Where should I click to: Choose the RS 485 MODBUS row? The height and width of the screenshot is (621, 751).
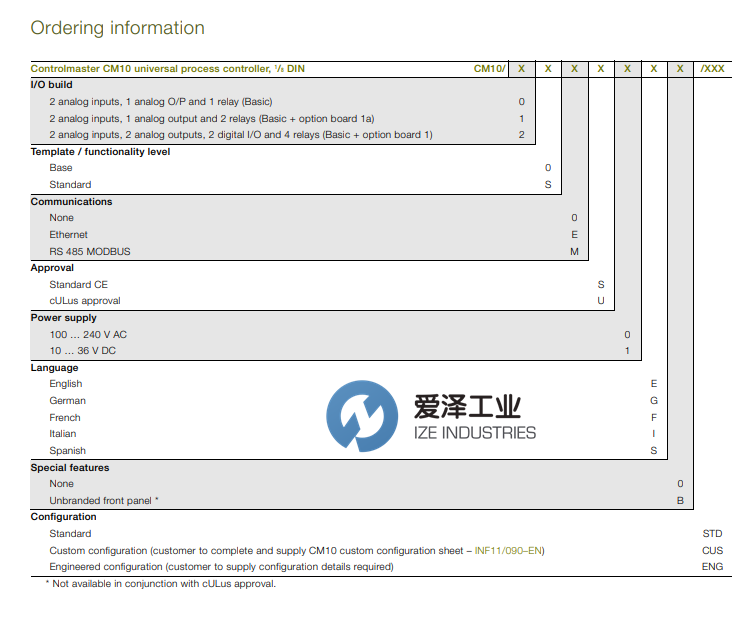tap(90, 252)
